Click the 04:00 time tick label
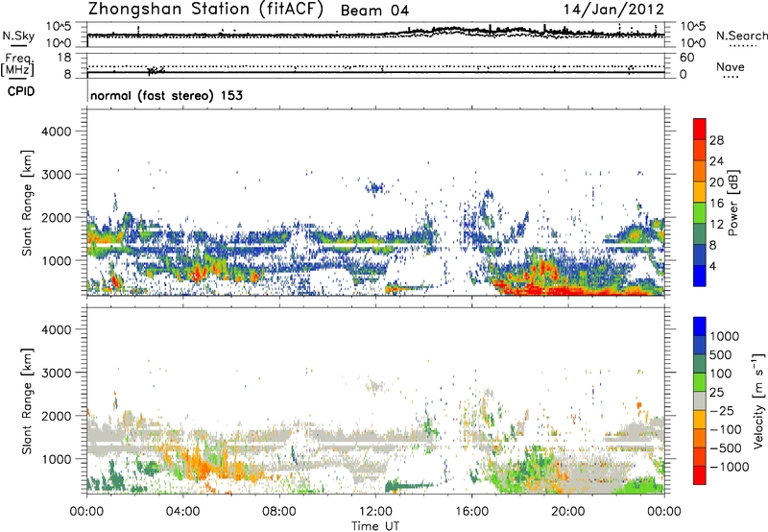 click(182, 512)
